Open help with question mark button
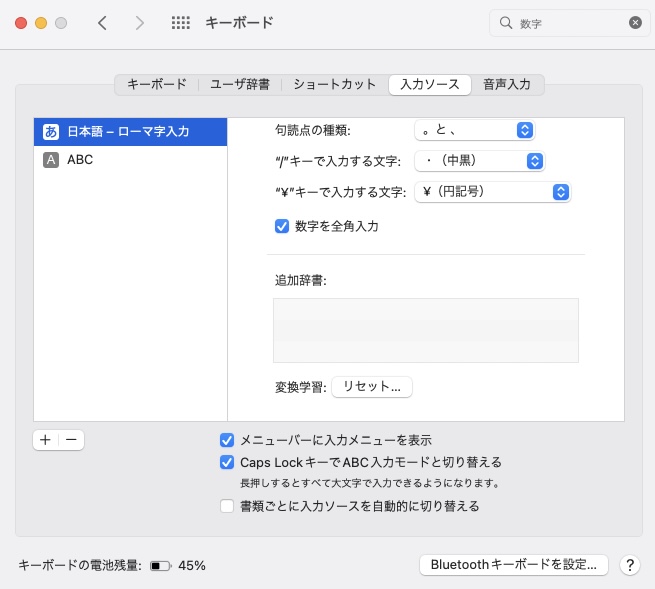The width and height of the screenshot is (655, 589). pos(629,565)
